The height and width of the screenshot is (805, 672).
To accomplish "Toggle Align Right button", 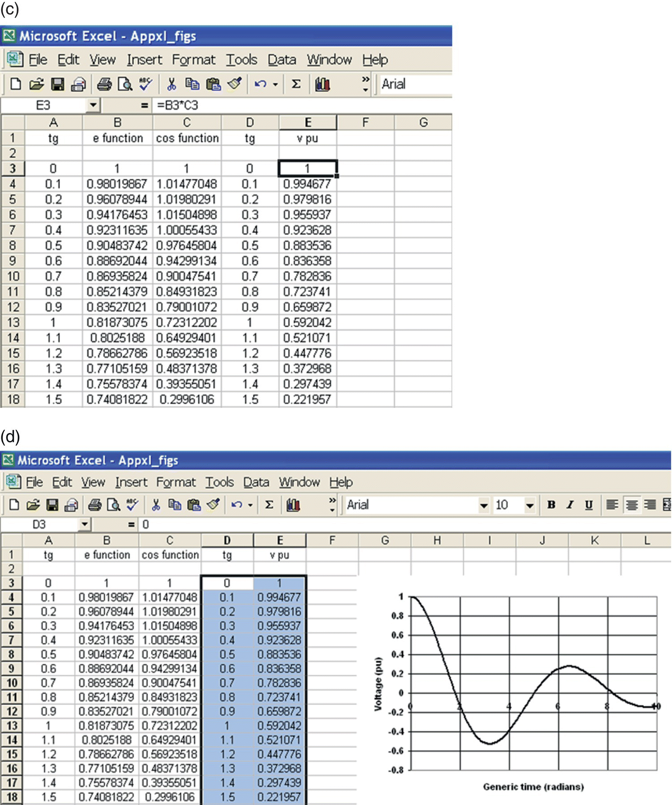I will click(x=650, y=505).
